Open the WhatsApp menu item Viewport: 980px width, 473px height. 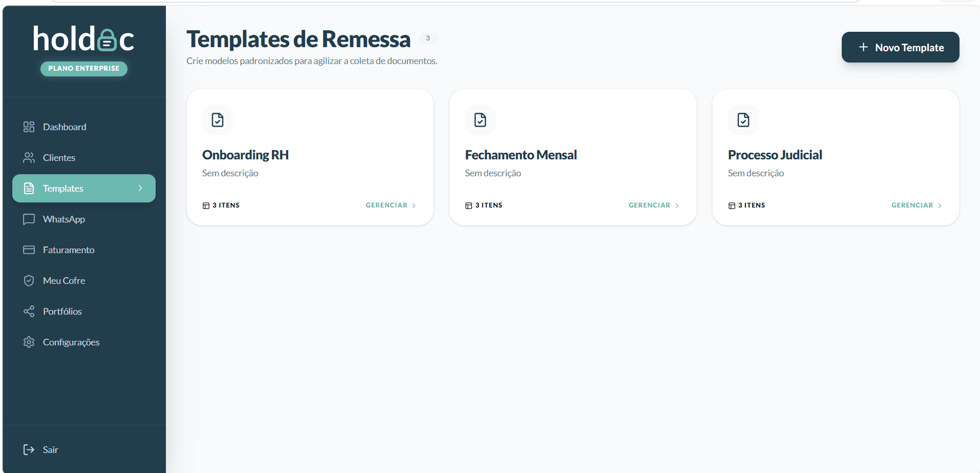[x=84, y=219]
